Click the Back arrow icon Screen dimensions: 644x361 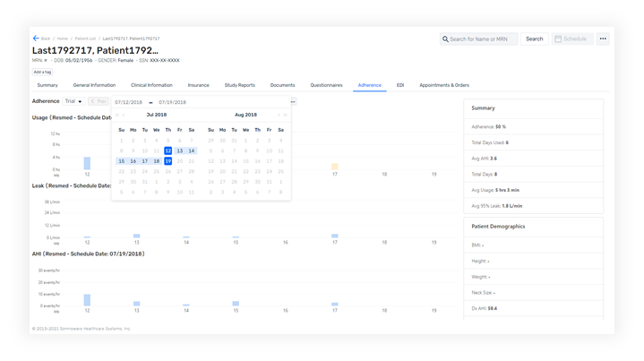click(x=36, y=39)
